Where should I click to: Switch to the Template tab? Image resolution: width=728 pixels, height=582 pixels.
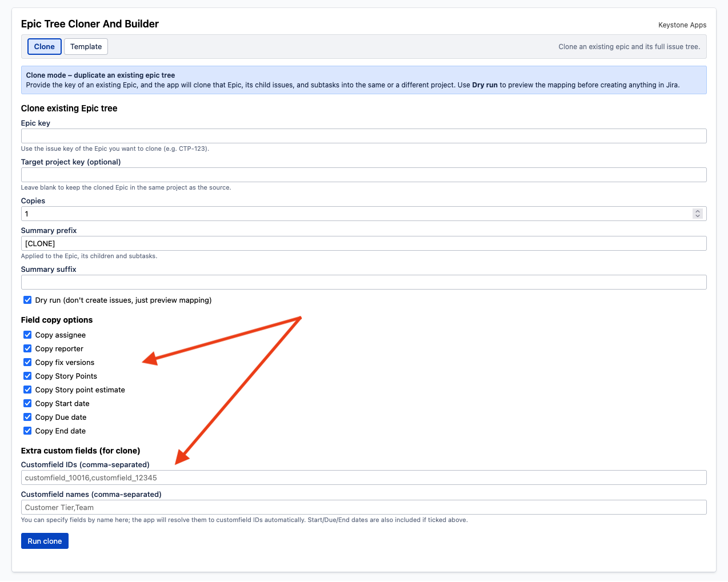86,46
